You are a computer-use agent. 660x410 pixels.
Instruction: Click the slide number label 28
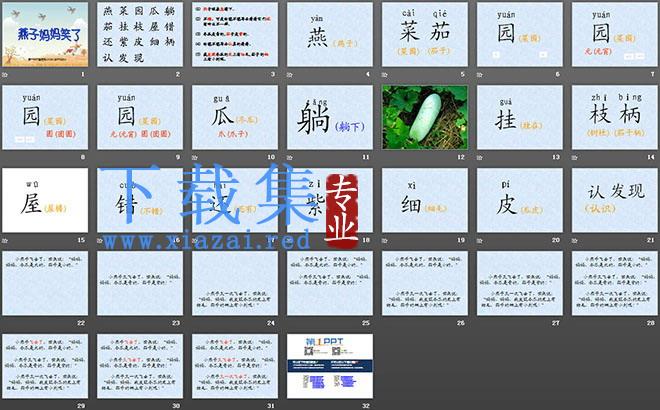(651, 323)
